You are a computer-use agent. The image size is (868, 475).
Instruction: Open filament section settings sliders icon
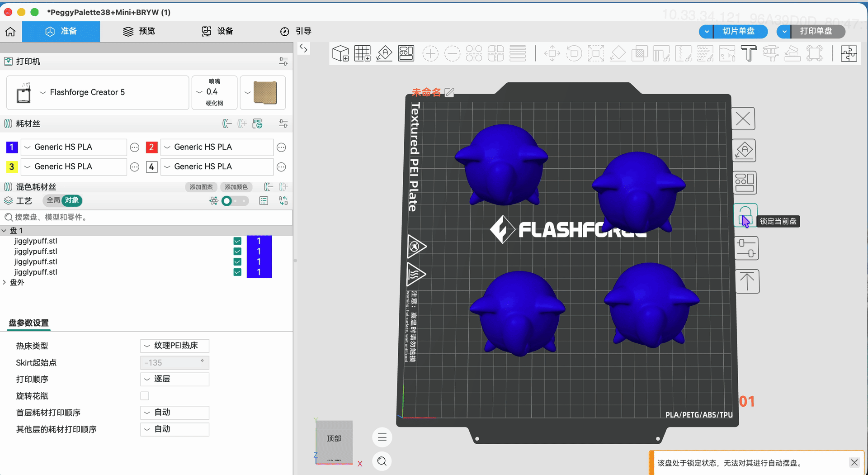(x=283, y=123)
